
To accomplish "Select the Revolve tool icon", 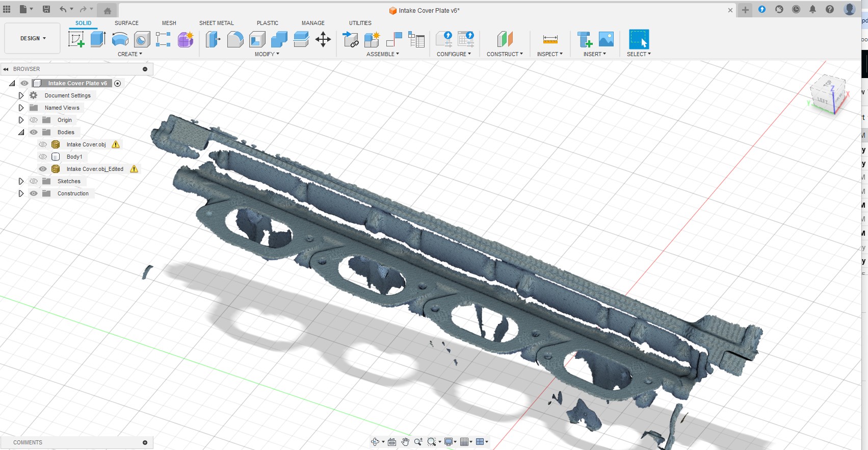I will pos(120,39).
